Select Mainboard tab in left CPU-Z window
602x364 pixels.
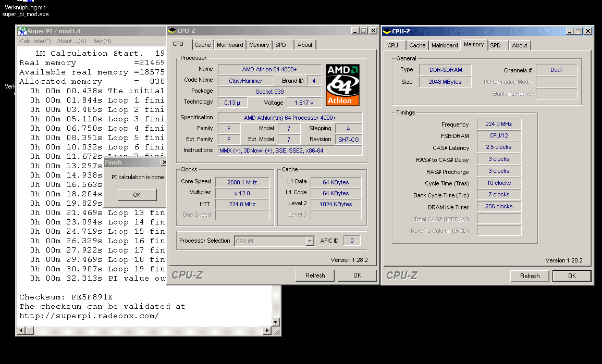(230, 45)
